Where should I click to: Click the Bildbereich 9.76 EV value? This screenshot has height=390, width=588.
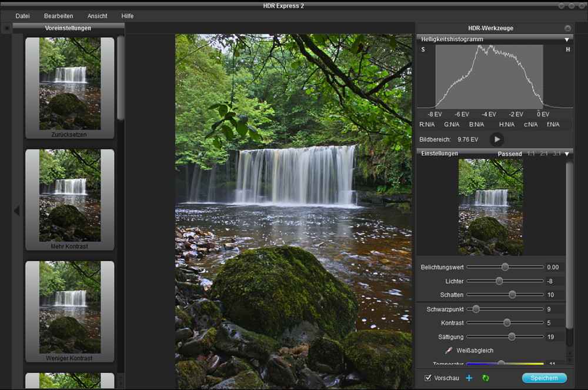(467, 139)
